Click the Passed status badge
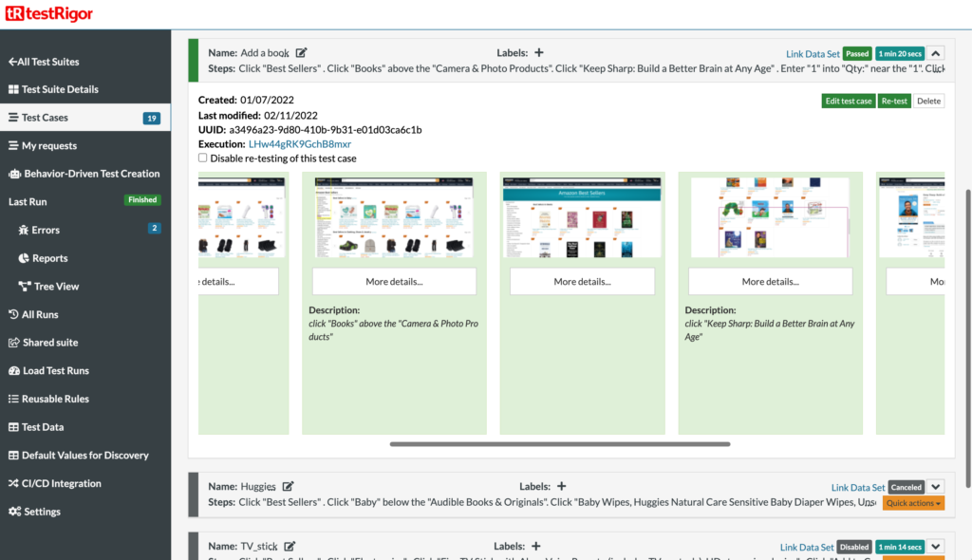 [857, 54]
